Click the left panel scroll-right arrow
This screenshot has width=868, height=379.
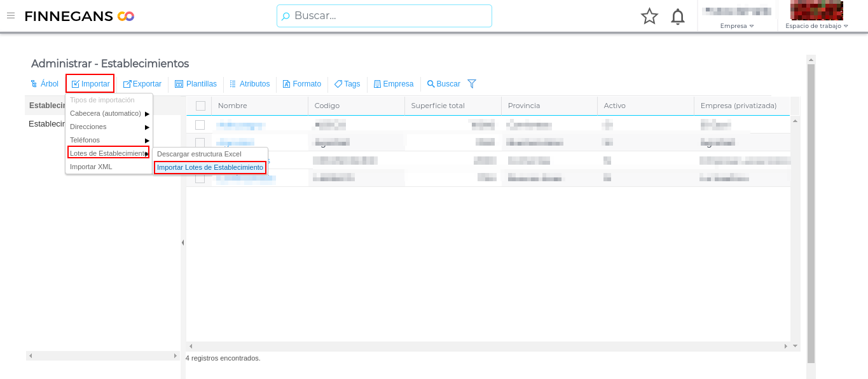point(176,355)
